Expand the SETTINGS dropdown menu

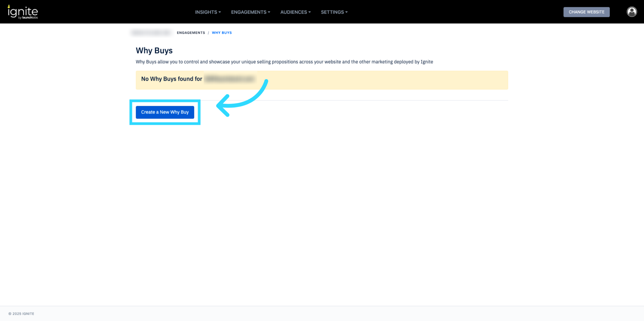coord(332,12)
